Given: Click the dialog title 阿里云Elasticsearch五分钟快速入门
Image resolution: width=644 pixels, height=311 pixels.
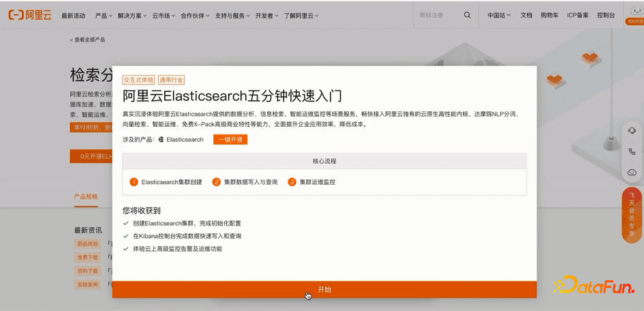Looking at the screenshot, I should 232,97.
